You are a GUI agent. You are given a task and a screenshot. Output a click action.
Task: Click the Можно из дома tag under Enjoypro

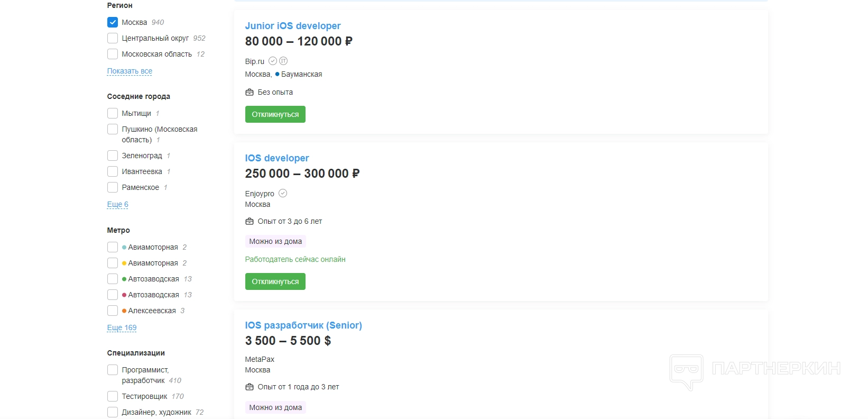coord(275,241)
